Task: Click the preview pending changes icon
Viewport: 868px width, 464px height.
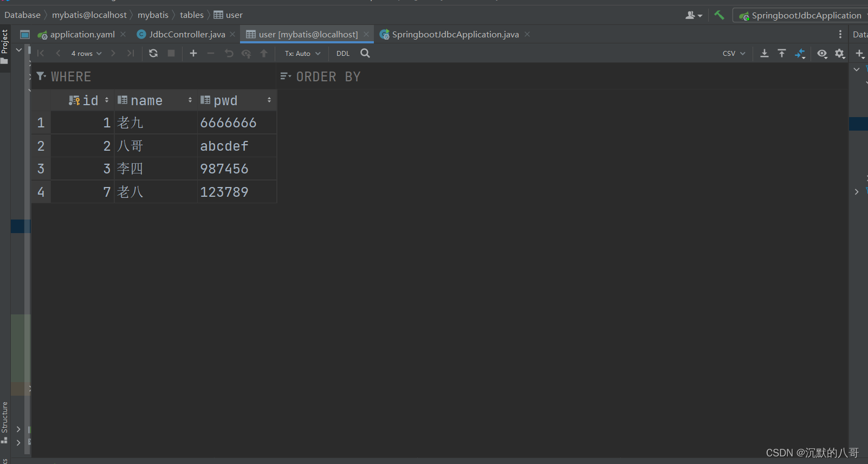Action: [x=247, y=53]
